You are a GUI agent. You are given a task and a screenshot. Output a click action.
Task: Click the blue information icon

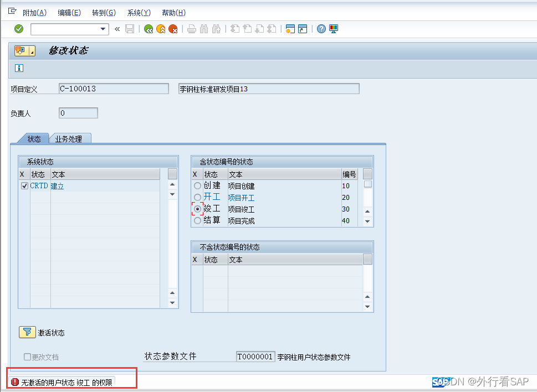click(19, 68)
